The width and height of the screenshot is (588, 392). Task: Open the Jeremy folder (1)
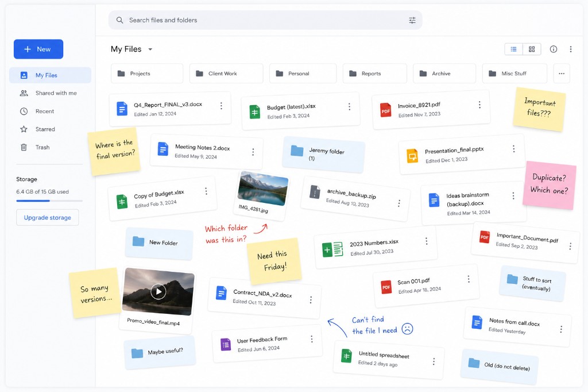[x=323, y=154]
